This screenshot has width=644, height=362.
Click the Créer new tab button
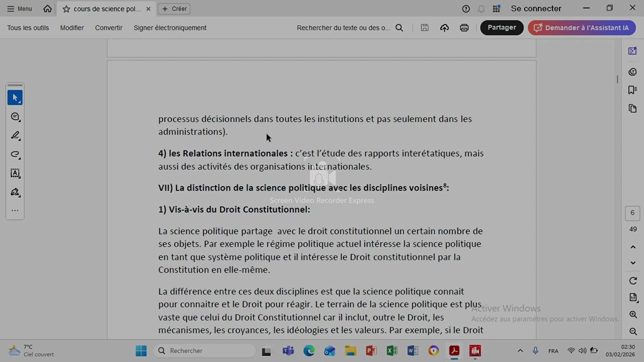174,9
